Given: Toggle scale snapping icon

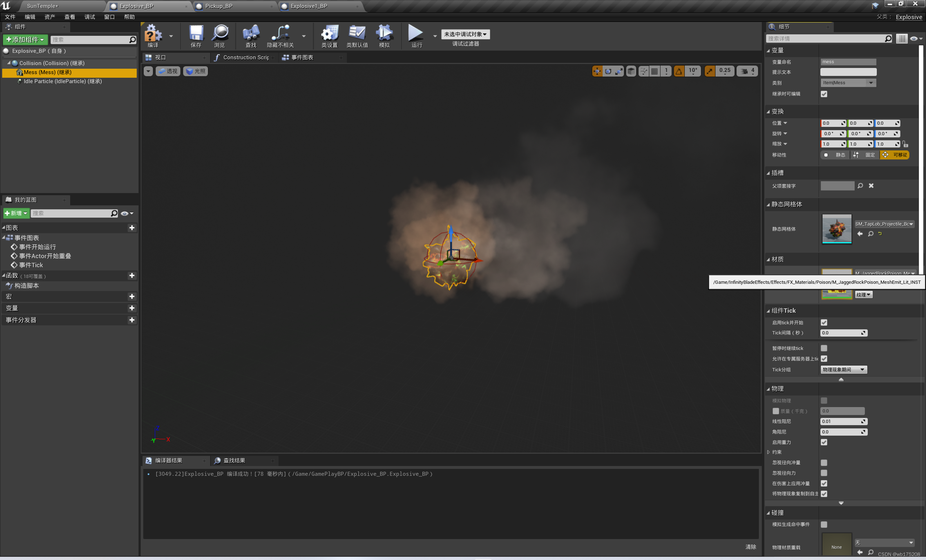Looking at the screenshot, I should click(710, 71).
